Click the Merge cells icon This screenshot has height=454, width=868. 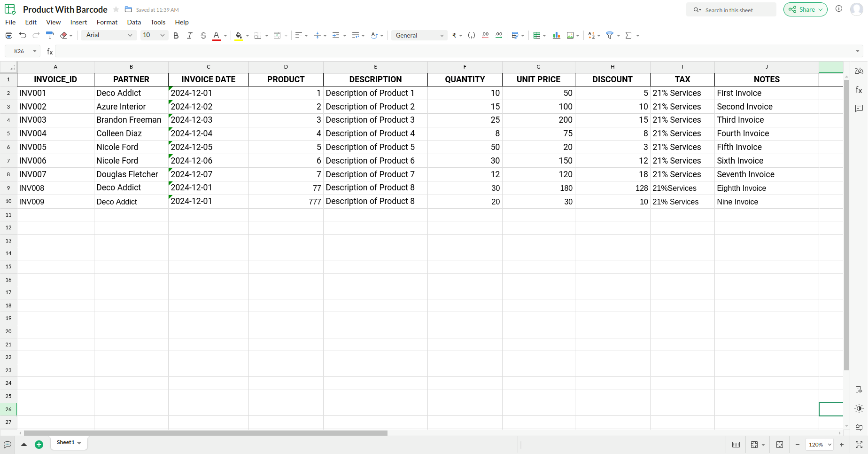point(277,35)
